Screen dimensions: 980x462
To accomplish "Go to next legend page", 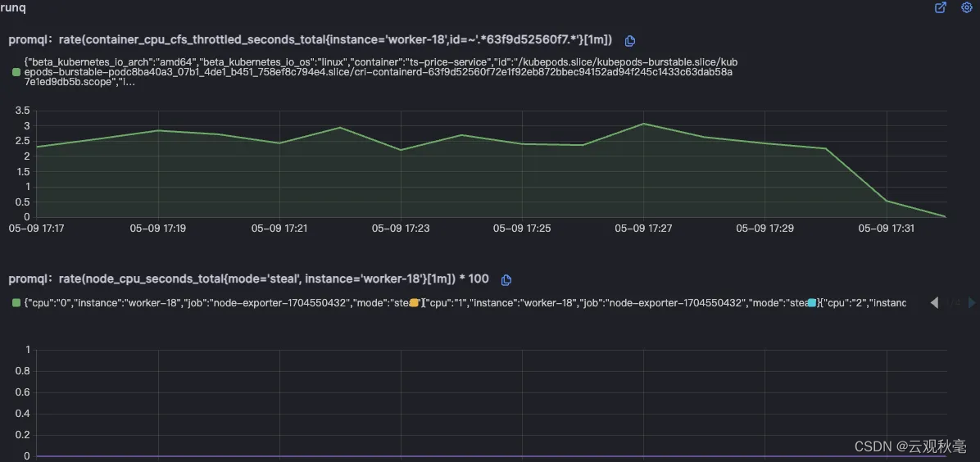I will pyautogui.click(x=972, y=302).
